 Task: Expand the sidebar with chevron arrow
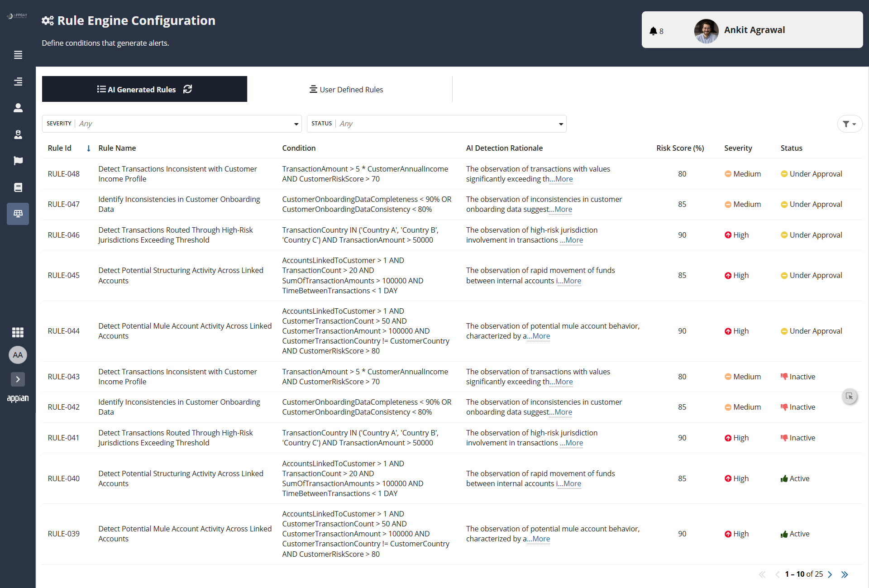click(x=18, y=379)
